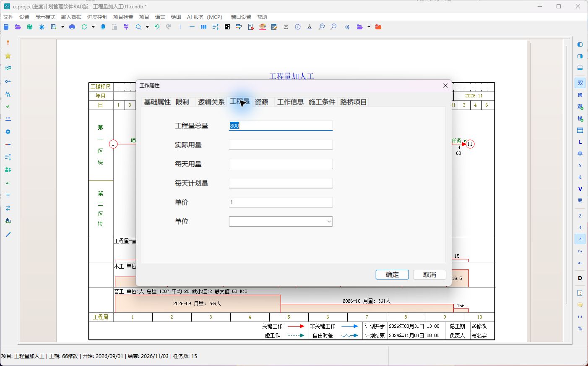Toggle the 单 view mode button
Viewport: 588px width, 366px height.
tap(580, 154)
